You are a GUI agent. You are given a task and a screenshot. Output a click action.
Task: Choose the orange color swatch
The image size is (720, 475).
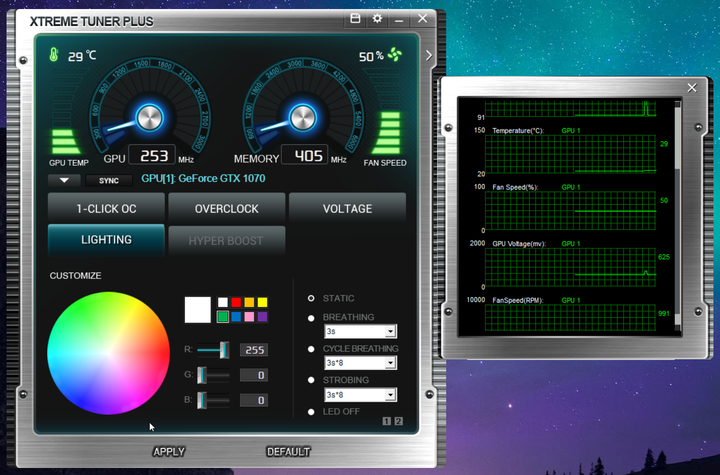tap(249, 302)
